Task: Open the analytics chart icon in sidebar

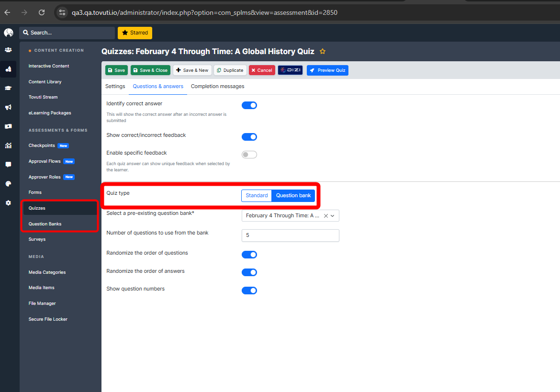Action: pos(8,146)
